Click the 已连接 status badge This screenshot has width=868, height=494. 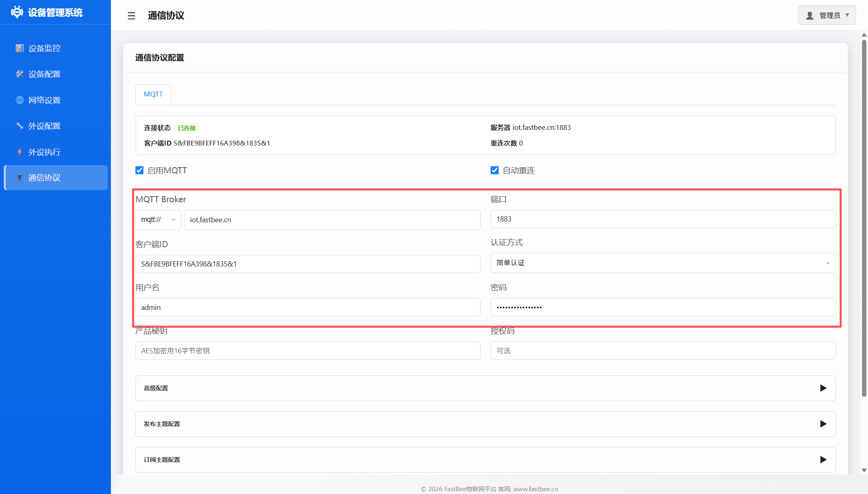[187, 128]
